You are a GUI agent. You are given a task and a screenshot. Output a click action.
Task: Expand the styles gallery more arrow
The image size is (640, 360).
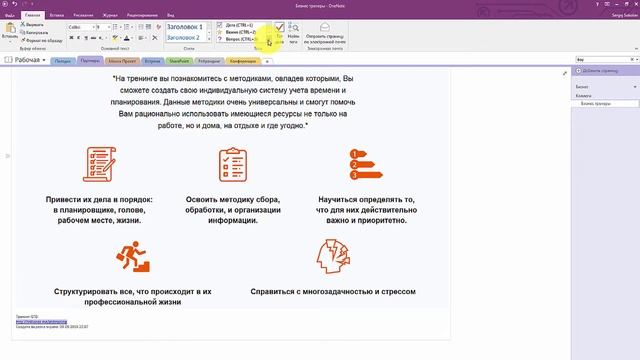coord(209,39)
